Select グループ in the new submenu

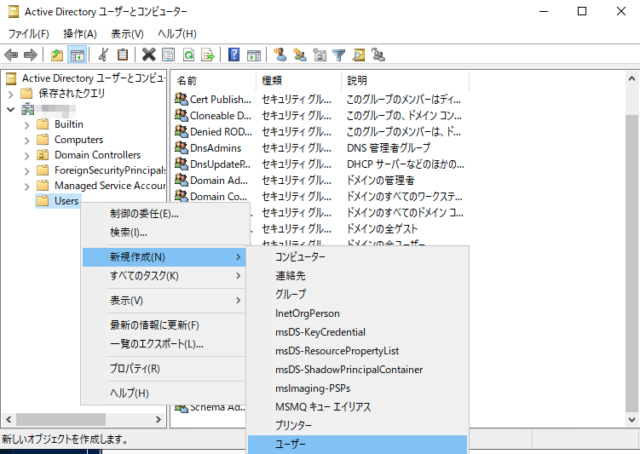click(358, 294)
